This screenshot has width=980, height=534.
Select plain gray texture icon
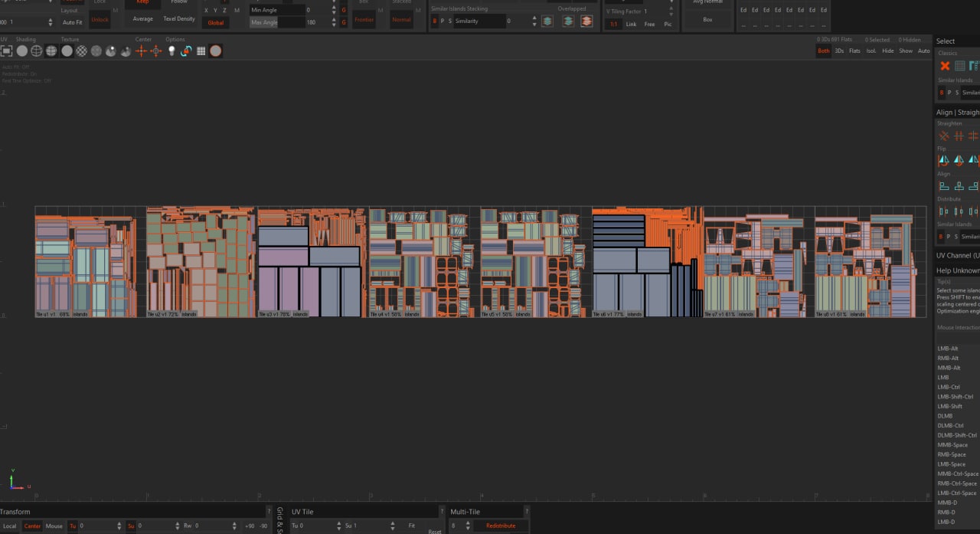(67, 51)
